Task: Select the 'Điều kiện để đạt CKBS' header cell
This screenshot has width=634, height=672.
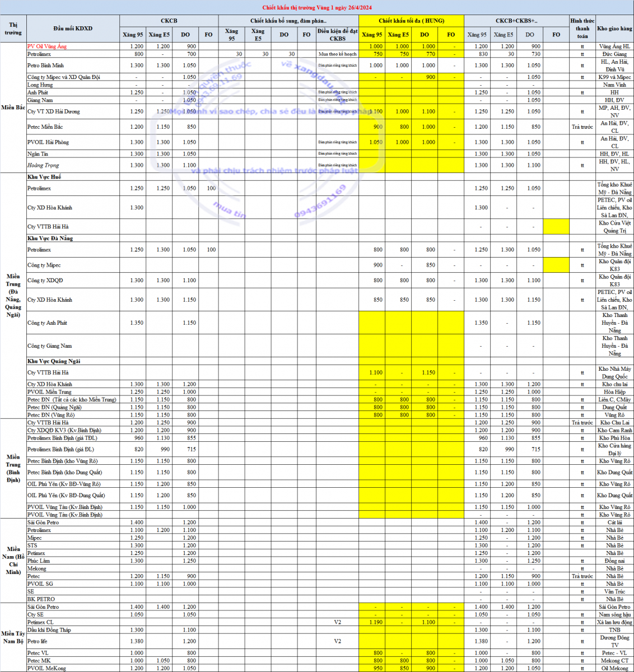Action: [337, 35]
